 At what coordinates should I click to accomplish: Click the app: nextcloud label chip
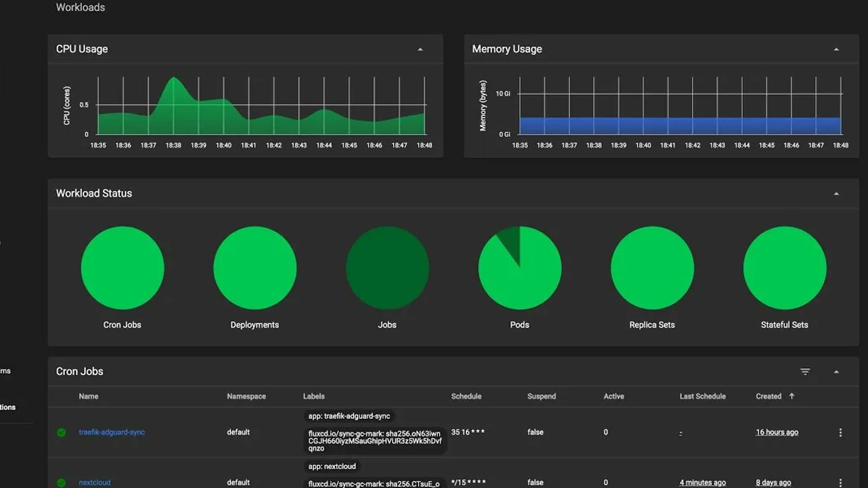pyautogui.click(x=331, y=465)
